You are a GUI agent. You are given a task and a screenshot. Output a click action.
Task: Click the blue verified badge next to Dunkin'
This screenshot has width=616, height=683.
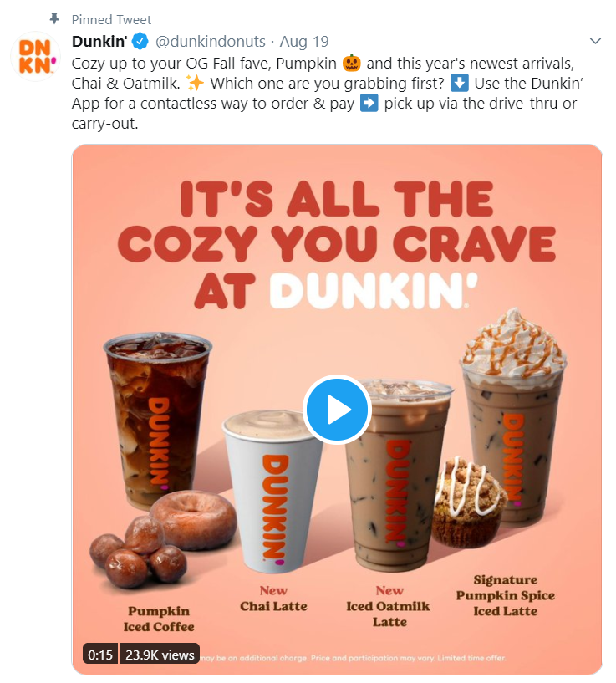click(x=138, y=41)
